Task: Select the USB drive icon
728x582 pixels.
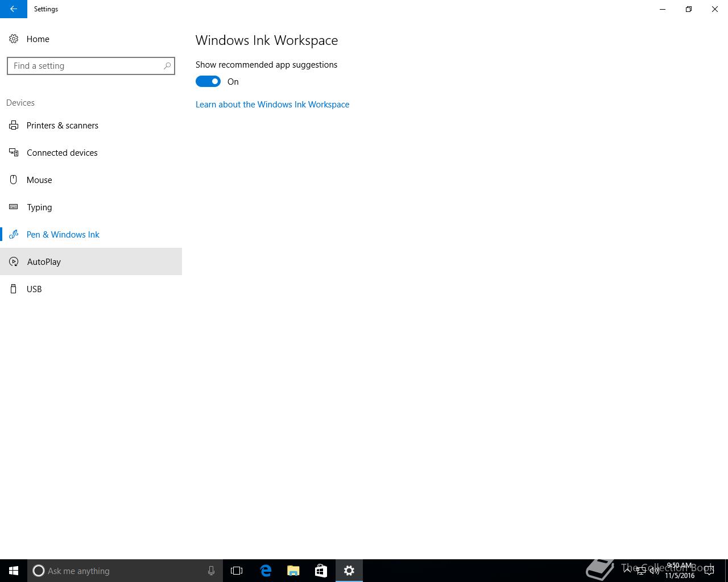Action: click(x=14, y=289)
